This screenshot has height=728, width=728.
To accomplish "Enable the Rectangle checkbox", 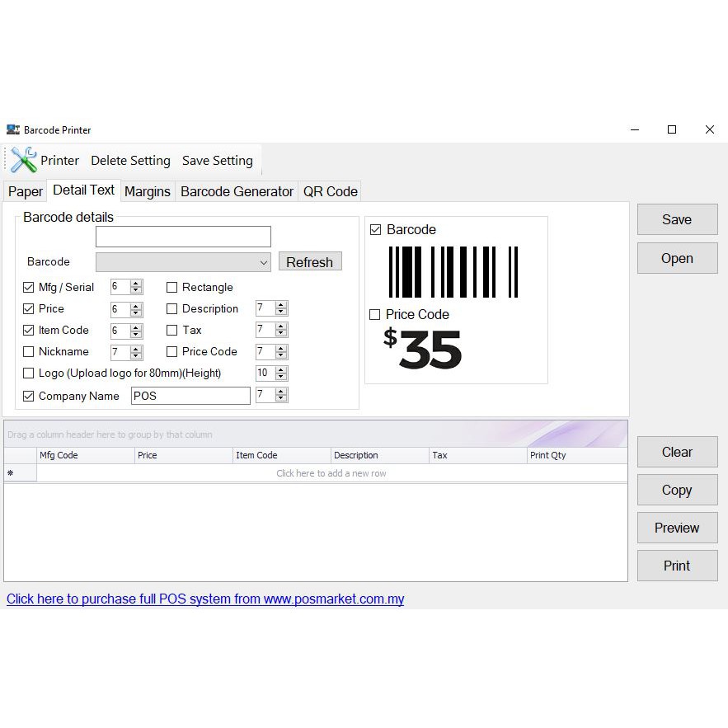I will tap(172, 288).
